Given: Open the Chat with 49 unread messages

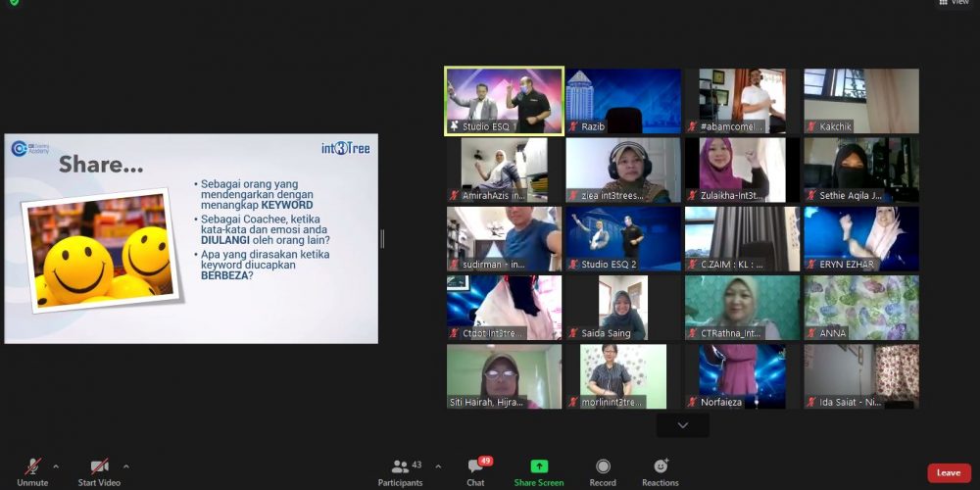Looking at the screenshot, I should click(475, 467).
